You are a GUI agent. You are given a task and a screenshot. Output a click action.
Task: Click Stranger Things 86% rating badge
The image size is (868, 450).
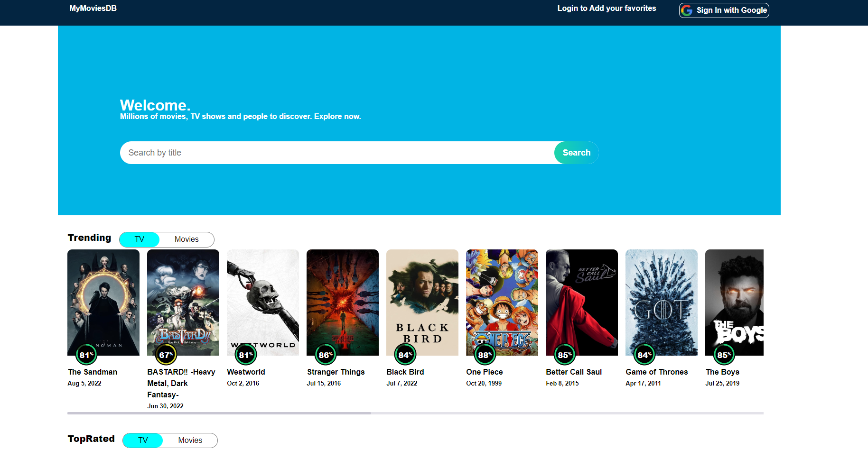pos(326,355)
